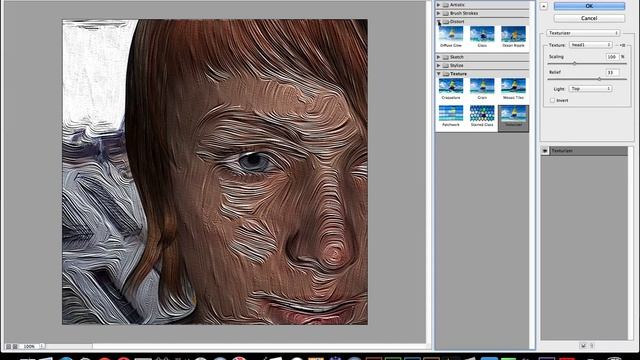Open the Texture type dropdown showing head1

[591, 45]
